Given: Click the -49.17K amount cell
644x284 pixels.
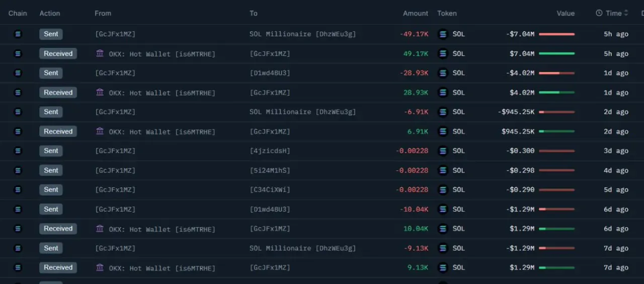Looking at the screenshot, I should coord(414,34).
